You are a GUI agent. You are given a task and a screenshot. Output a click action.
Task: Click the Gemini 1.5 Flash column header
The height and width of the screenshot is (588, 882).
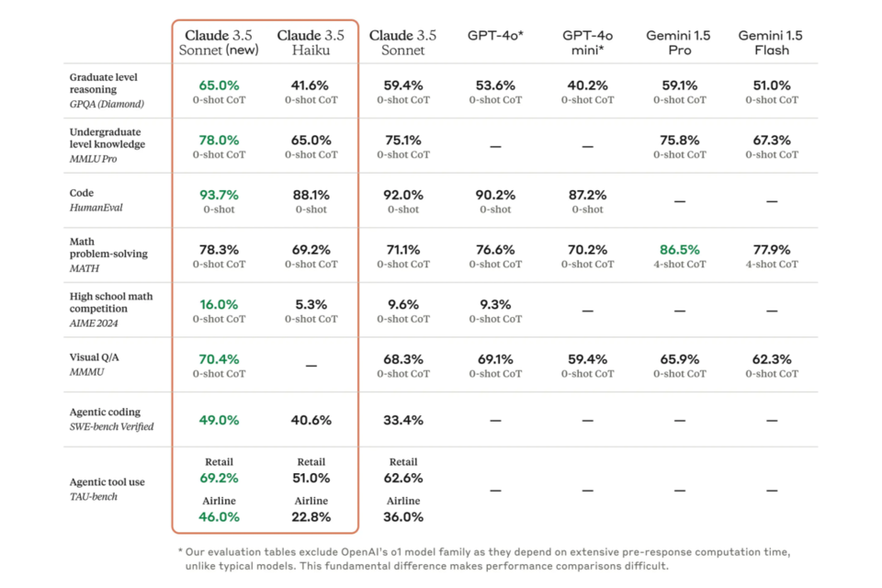tap(771, 42)
